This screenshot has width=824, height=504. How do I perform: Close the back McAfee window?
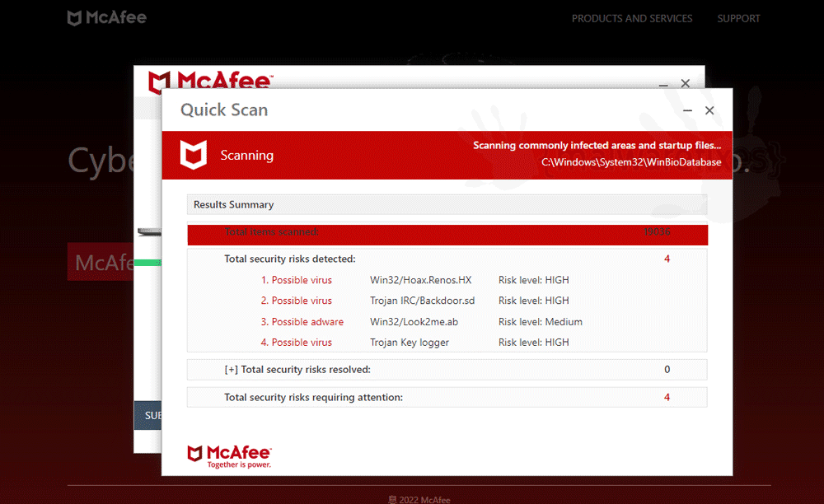point(686,83)
